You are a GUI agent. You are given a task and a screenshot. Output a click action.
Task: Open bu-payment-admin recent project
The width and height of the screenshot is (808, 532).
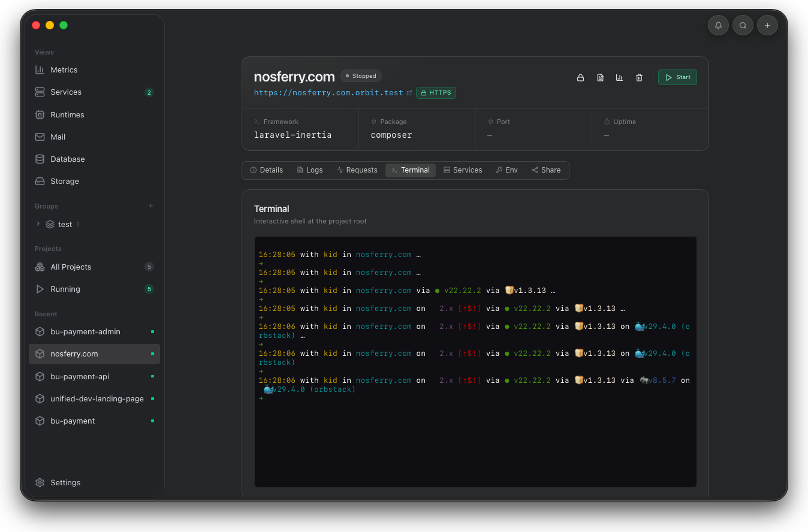point(94,331)
